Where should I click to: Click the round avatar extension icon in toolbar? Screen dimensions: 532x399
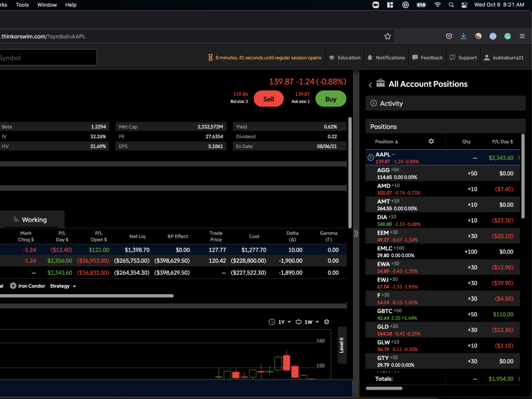point(478,36)
